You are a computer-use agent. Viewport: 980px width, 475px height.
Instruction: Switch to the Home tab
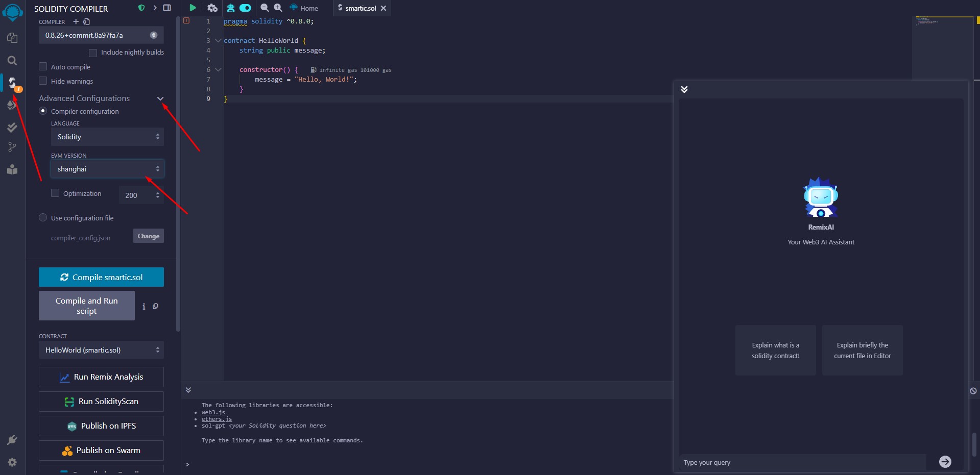304,8
